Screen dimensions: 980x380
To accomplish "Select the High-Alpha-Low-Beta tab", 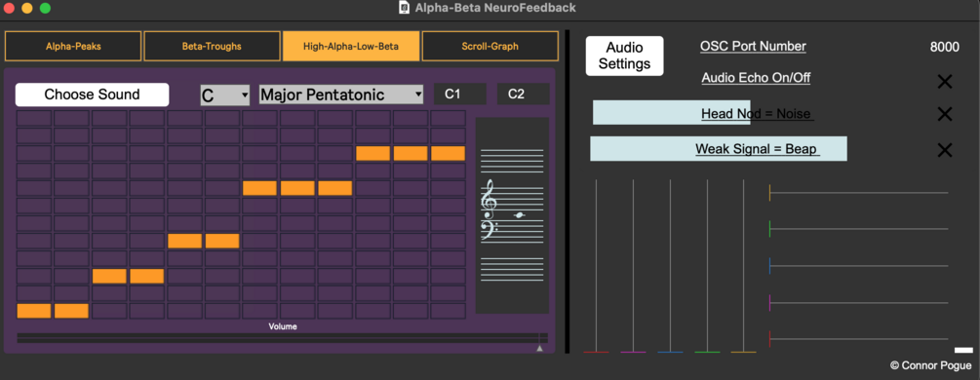I will pos(351,46).
